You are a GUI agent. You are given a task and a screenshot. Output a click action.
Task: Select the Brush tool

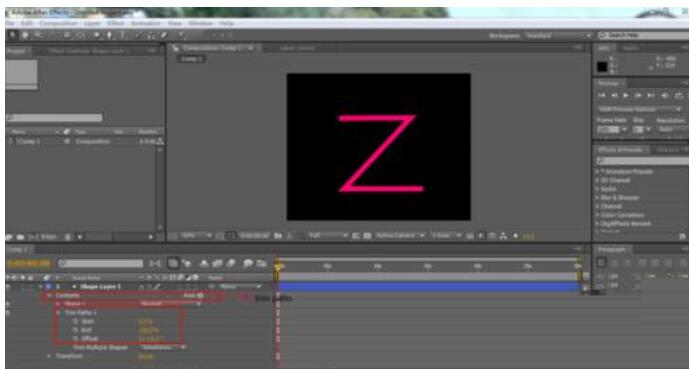138,35
